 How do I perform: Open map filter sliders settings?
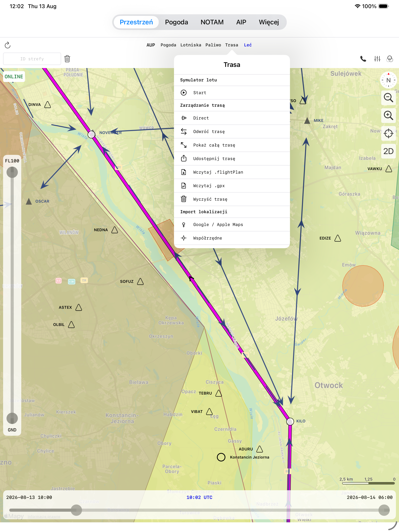pos(377,59)
